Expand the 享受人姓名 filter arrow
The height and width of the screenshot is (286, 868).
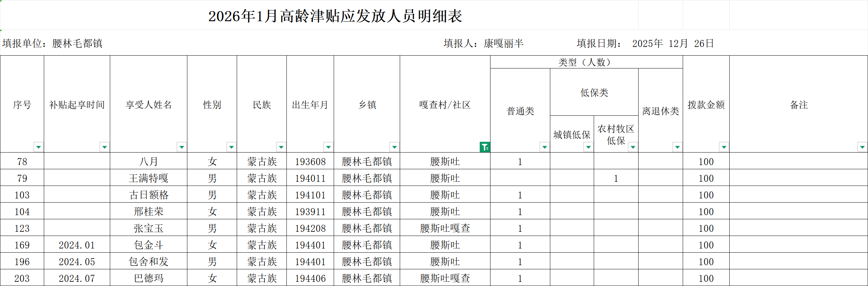181,147
